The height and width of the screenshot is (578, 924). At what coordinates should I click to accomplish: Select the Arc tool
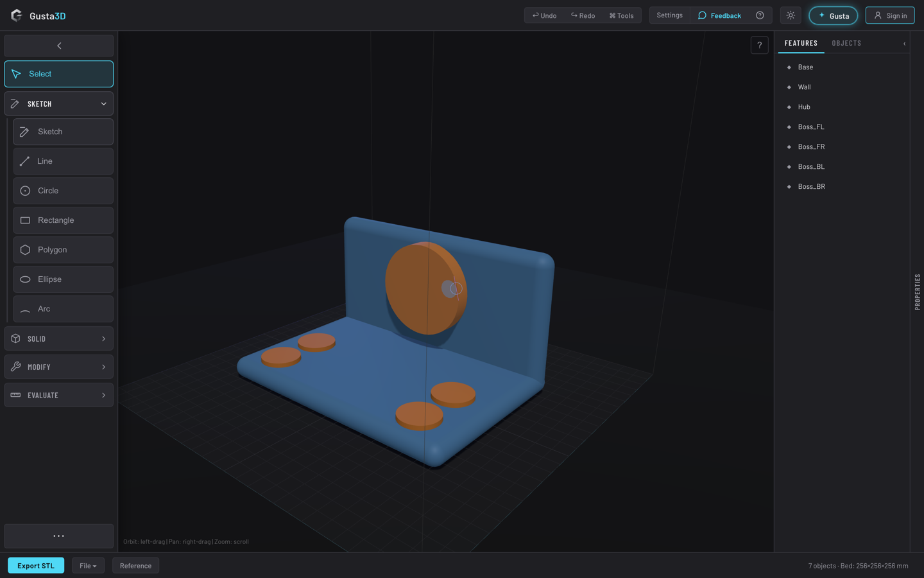click(63, 309)
